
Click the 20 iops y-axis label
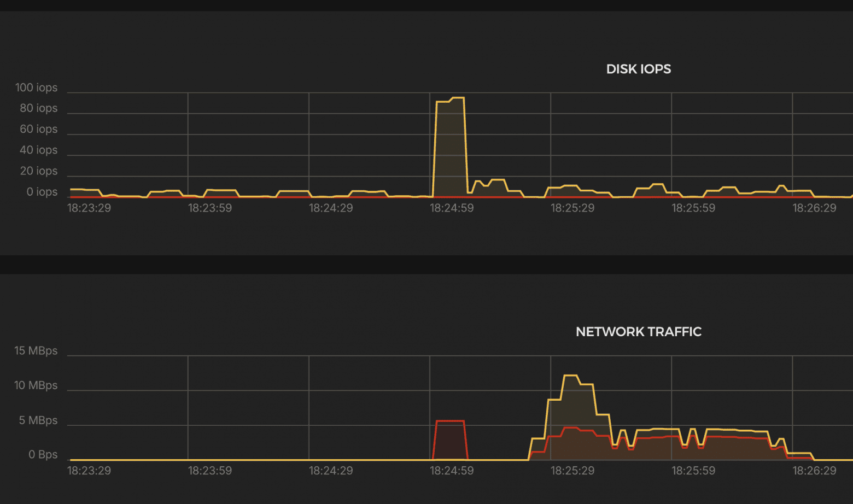[38, 171]
